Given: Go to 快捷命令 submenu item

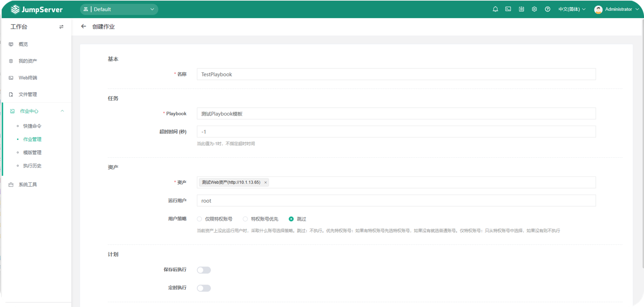Looking at the screenshot, I should [x=32, y=126].
